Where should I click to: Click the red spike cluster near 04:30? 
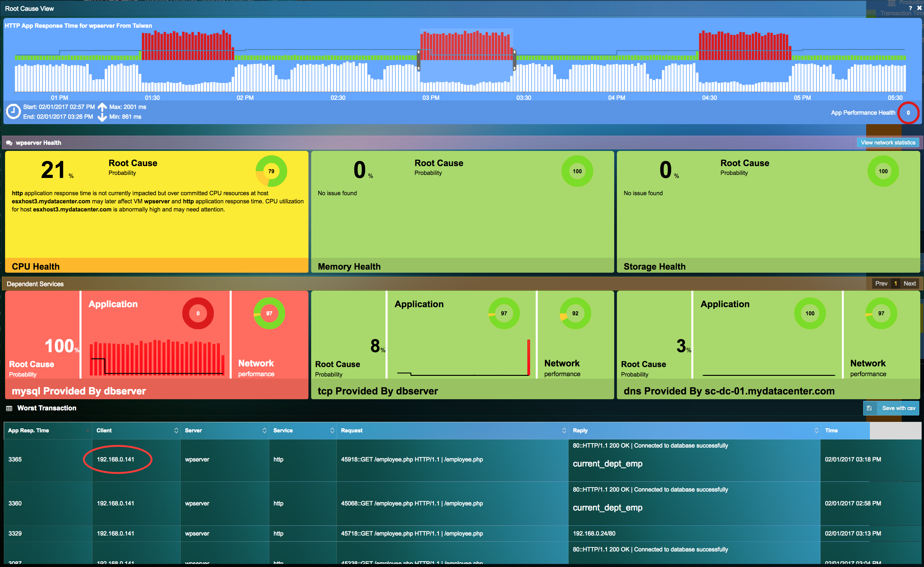745,45
